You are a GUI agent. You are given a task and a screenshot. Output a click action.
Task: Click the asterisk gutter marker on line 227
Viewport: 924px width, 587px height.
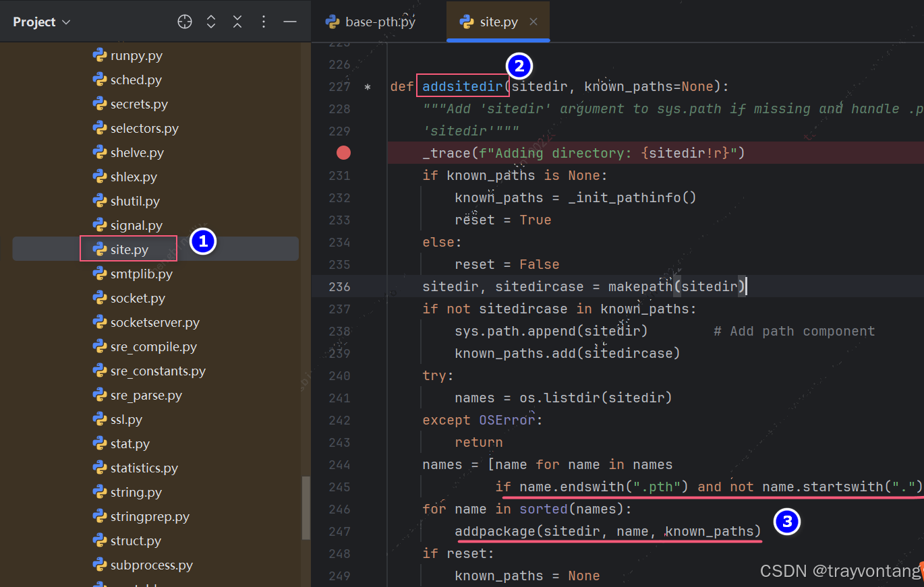[x=368, y=88]
